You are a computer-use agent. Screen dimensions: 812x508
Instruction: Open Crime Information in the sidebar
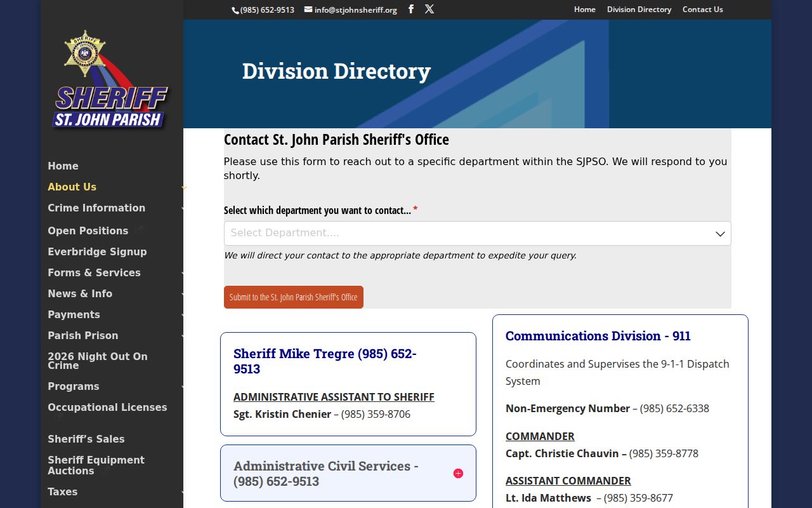(x=96, y=208)
